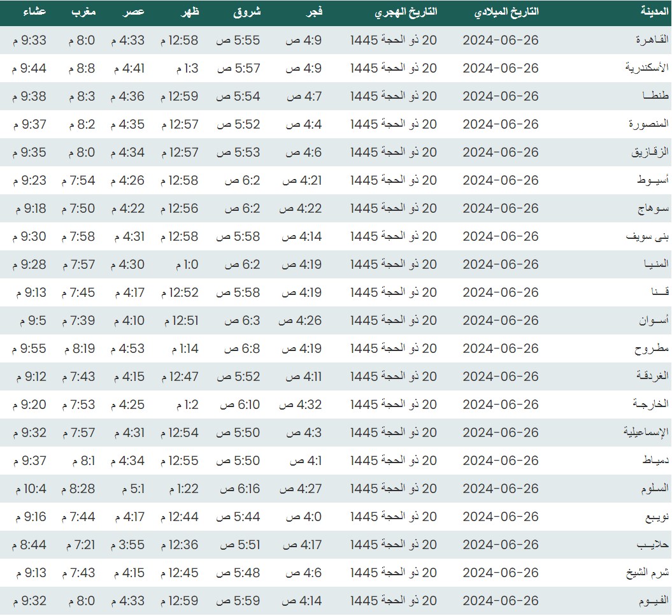Select نويبع's شروق time 5:44 ص
The width and height of the screenshot is (672, 616).
point(238,517)
